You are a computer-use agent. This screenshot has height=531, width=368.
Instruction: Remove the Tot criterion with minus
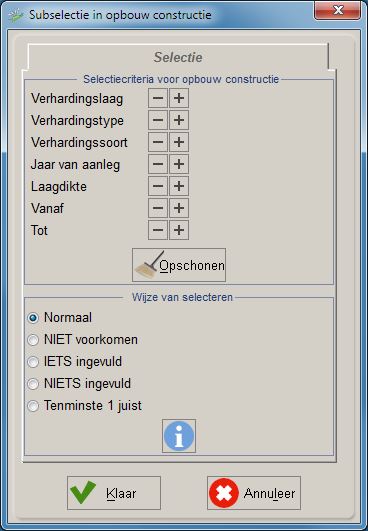coord(158,230)
